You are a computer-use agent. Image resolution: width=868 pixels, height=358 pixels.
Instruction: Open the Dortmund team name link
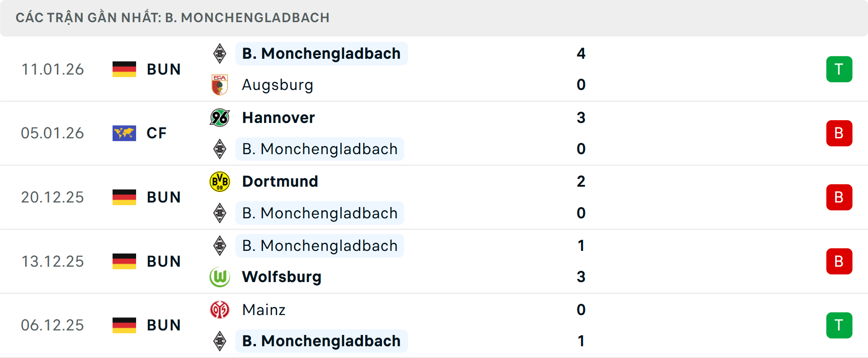click(280, 181)
